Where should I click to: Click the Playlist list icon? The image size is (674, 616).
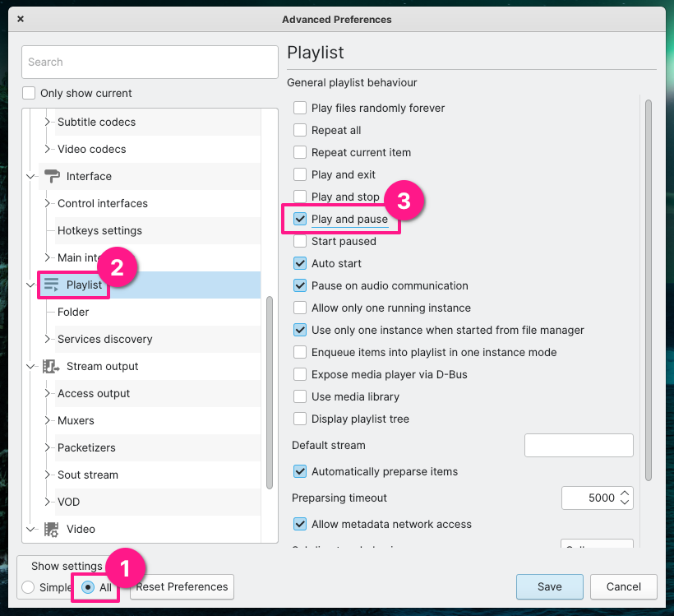[52, 285]
